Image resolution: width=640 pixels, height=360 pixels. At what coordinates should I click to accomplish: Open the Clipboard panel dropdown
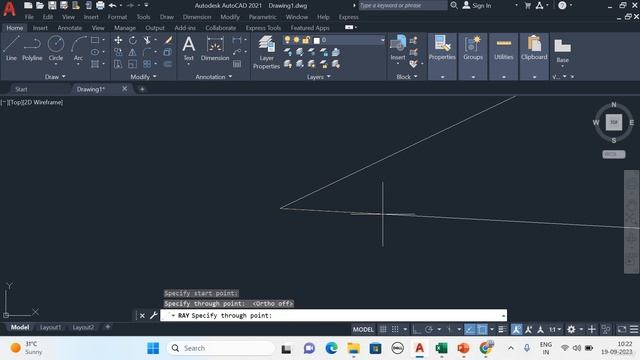(534, 77)
